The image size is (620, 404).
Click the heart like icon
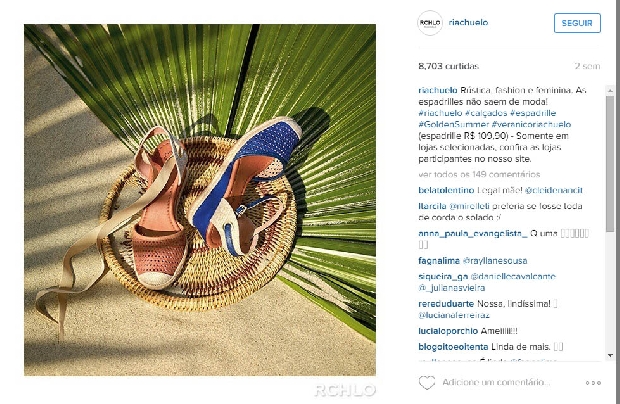click(x=427, y=382)
